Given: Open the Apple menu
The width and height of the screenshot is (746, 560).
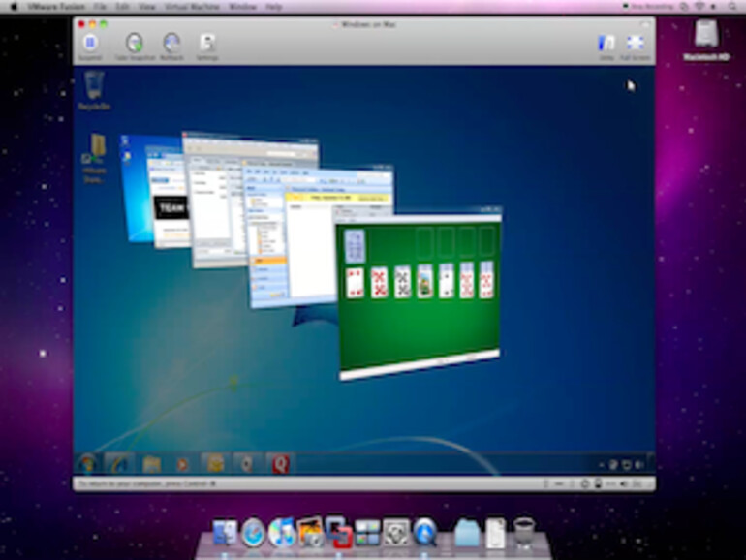Looking at the screenshot, I should (10, 7).
